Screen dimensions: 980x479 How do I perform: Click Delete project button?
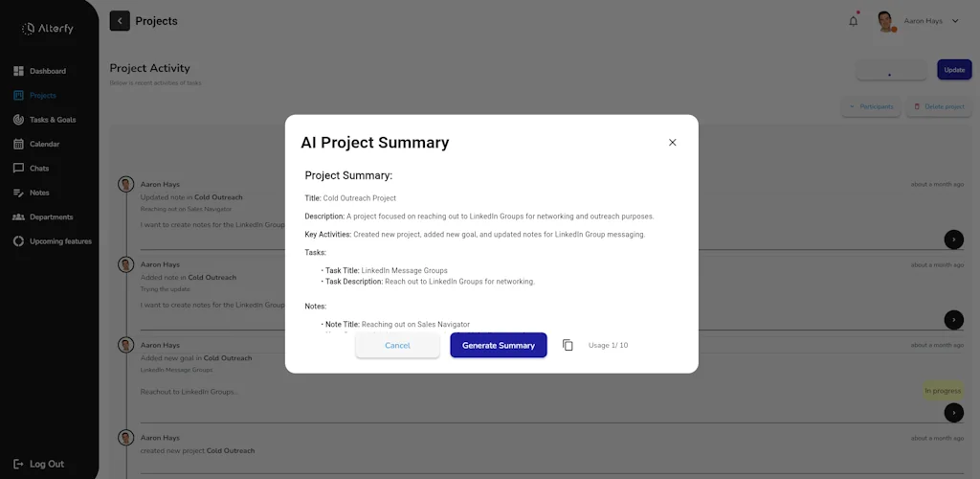pyautogui.click(x=939, y=106)
